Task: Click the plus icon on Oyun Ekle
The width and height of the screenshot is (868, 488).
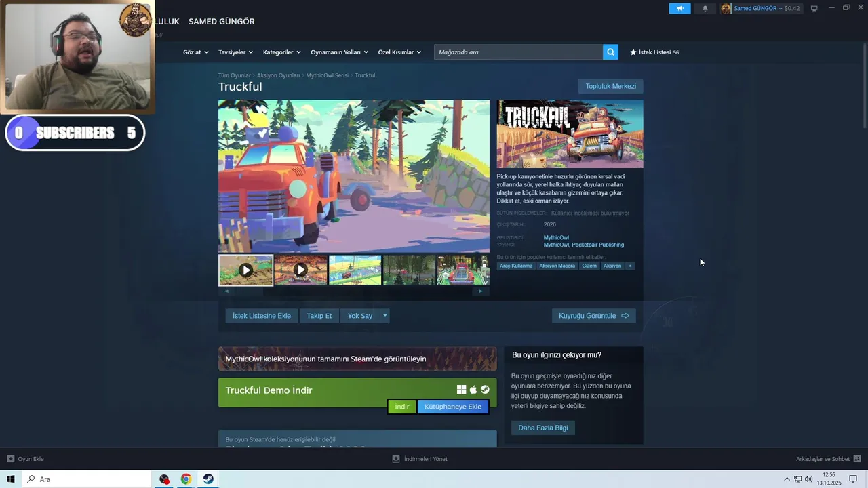Action: (11, 459)
